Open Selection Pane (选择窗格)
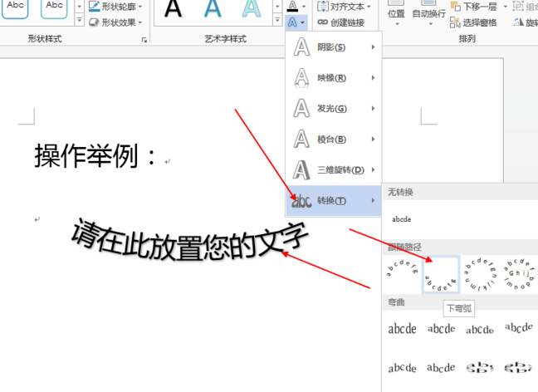The height and width of the screenshot is (392, 538). (473, 22)
